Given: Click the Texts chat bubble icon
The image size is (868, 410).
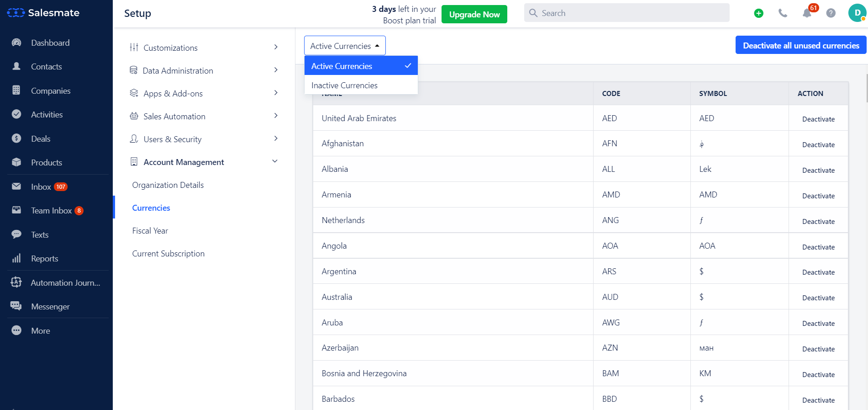Looking at the screenshot, I should click(x=16, y=234).
